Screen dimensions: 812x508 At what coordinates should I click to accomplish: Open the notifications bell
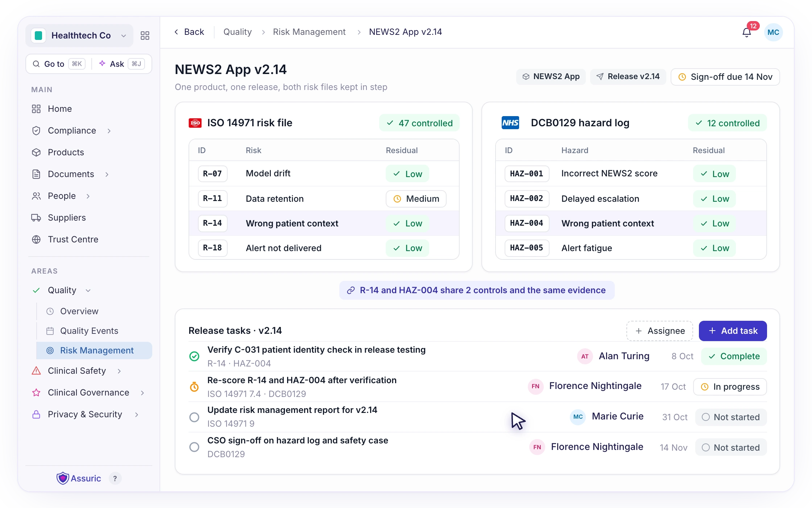click(747, 32)
